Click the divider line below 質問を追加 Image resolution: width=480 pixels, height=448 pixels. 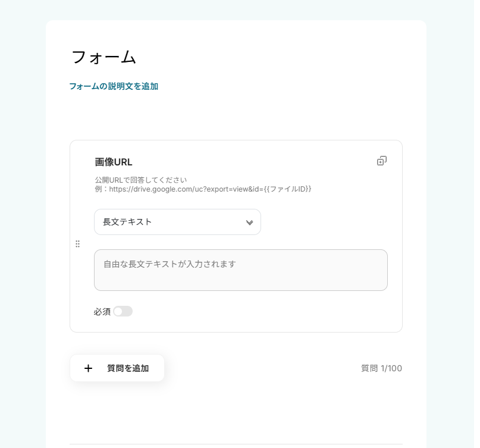[236, 444]
